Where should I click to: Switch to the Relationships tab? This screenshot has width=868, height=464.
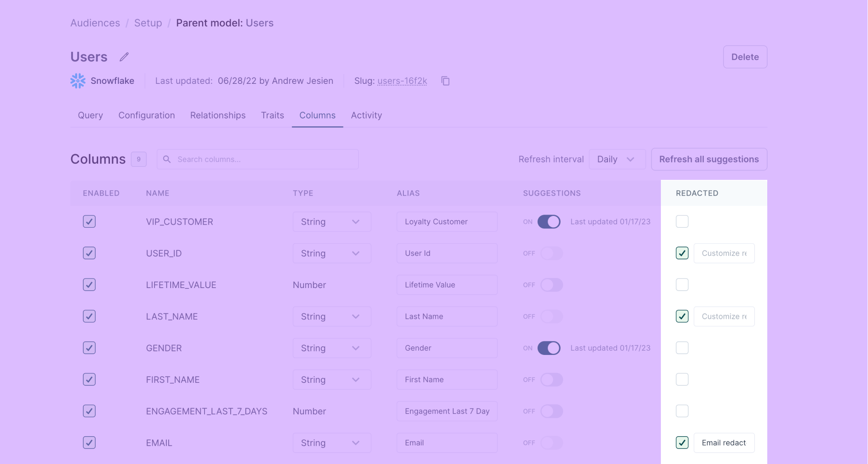[x=218, y=115]
